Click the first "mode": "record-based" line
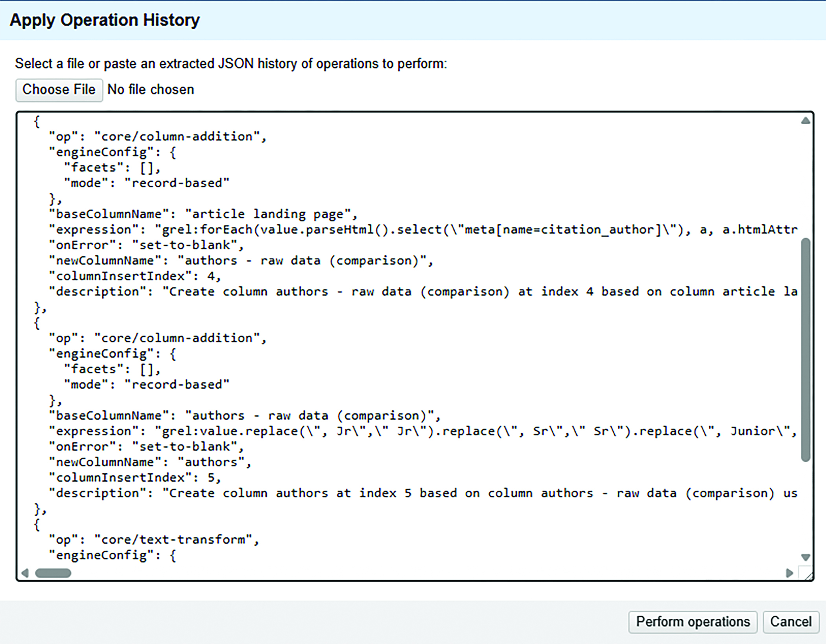This screenshot has height=644, width=826. [x=146, y=183]
